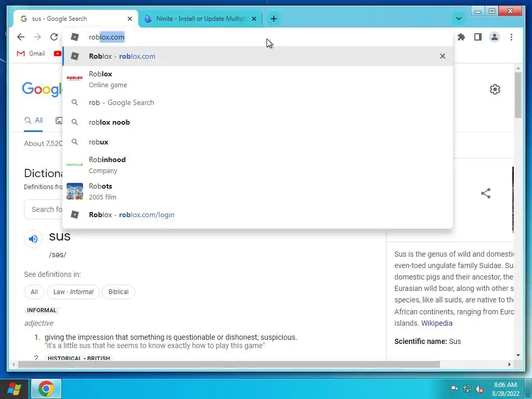Open Chrome three-dot menu
Image resolution: width=532 pixels, height=399 pixels.
pyautogui.click(x=511, y=37)
